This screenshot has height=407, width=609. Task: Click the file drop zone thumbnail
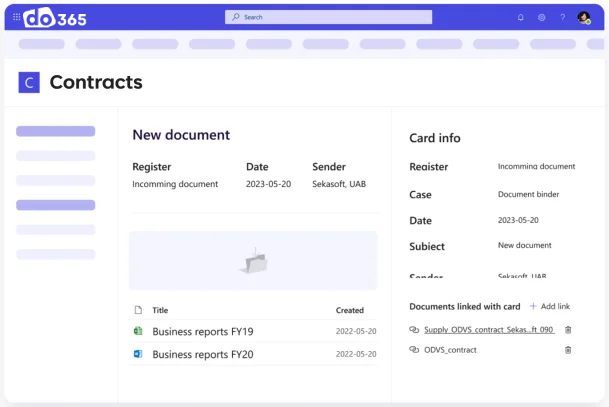coord(252,261)
